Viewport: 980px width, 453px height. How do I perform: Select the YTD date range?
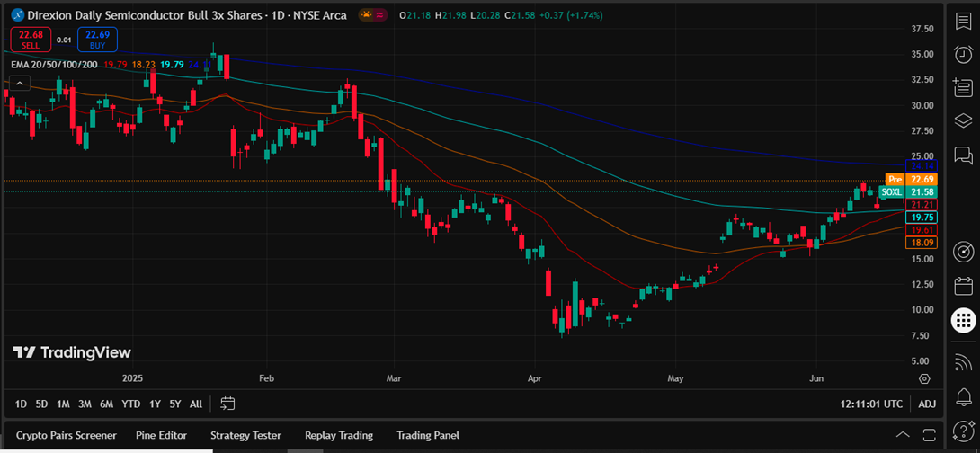click(x=130, y=404)
